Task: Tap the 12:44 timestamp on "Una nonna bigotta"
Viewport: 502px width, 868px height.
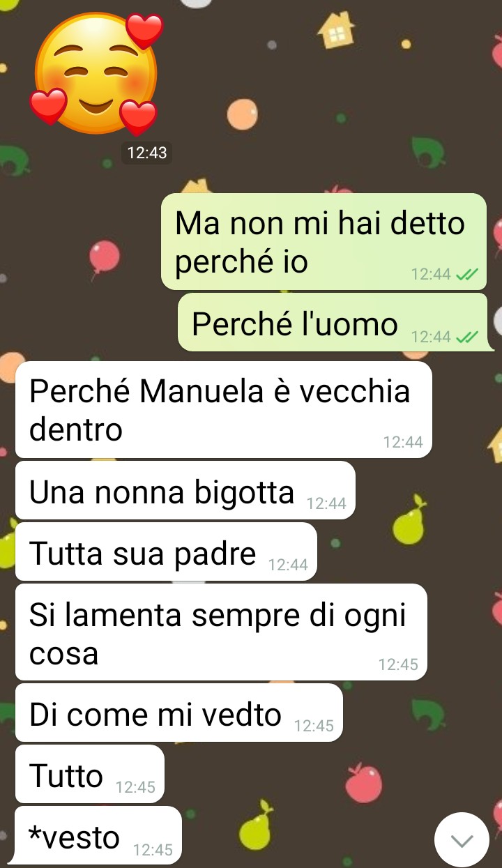Action: click(326, 503)
